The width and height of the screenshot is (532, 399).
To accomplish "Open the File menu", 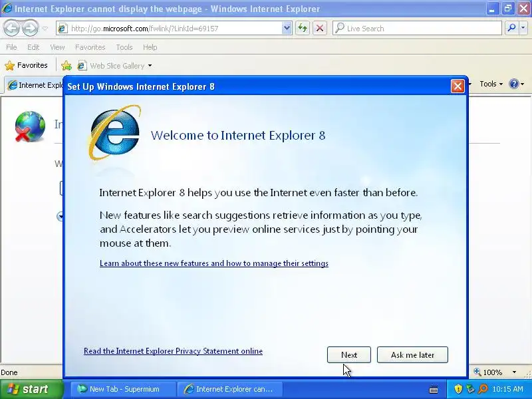I will (11, 47).
